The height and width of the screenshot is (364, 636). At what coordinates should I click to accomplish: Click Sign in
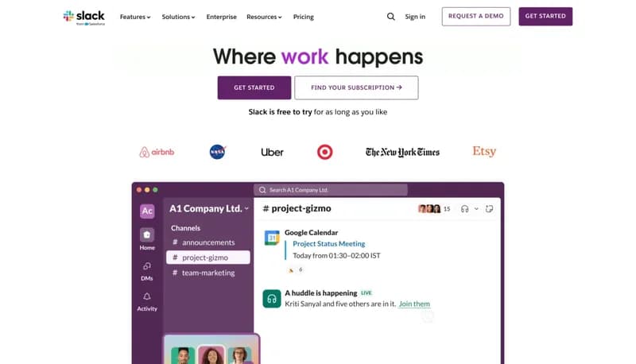pyautogui.click(x=415, y=17)
